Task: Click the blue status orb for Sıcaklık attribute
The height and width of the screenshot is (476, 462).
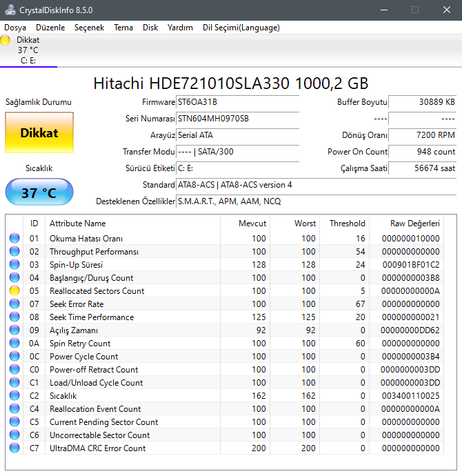Action: coord(14,396)
